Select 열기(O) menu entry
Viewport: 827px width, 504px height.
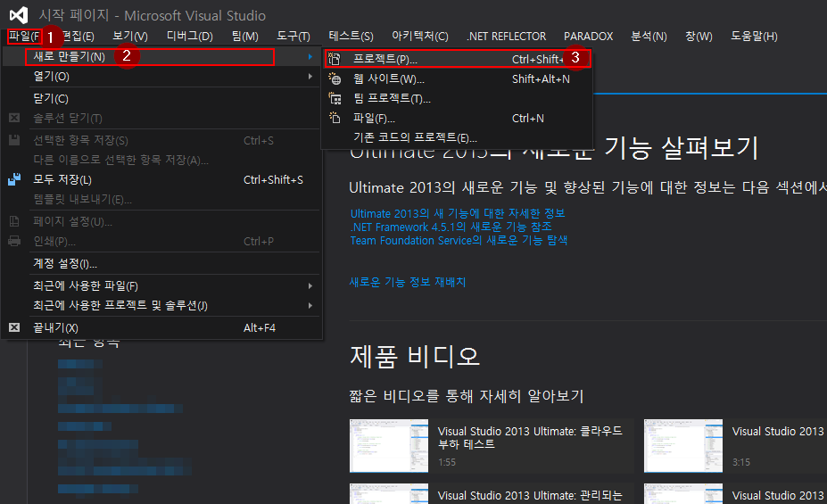tap(161, 77)
